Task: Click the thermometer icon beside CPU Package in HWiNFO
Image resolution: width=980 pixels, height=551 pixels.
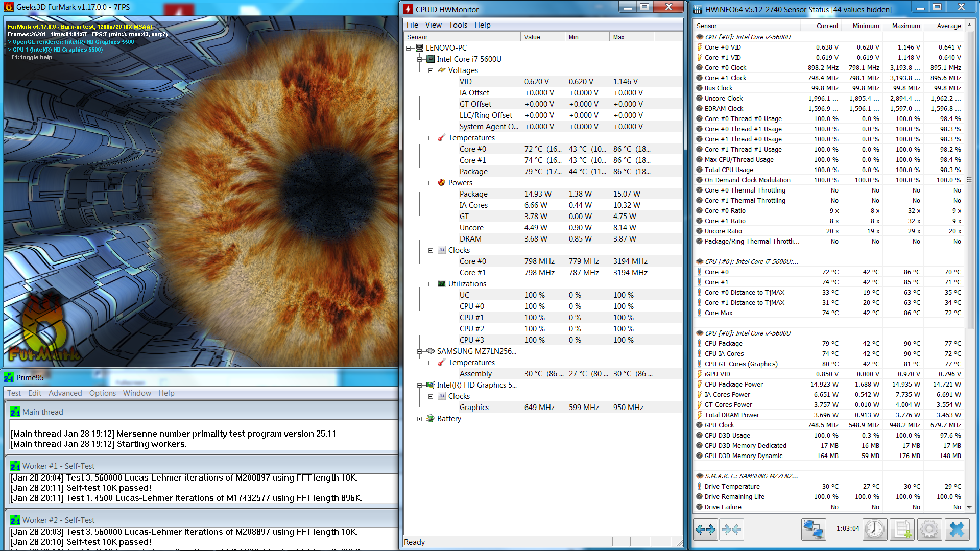Action: click(x=700, y=343)
